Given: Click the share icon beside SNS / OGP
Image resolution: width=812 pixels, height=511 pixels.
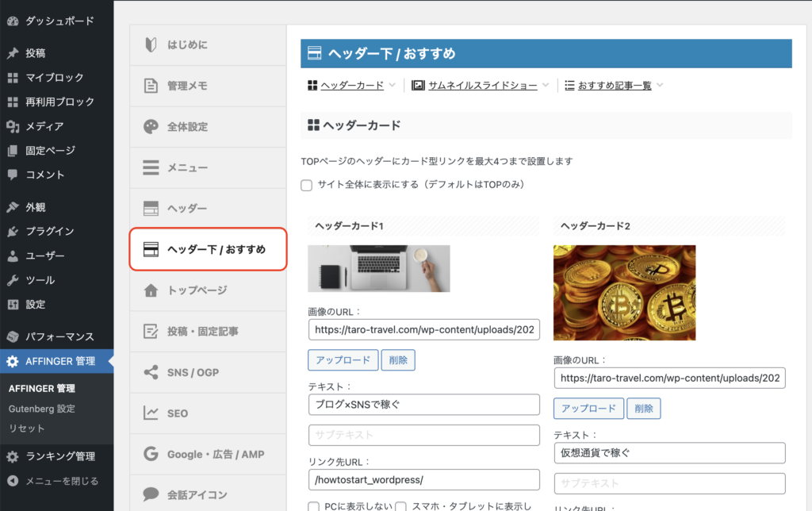Looking at the screenshot, I should click(151, 372).
